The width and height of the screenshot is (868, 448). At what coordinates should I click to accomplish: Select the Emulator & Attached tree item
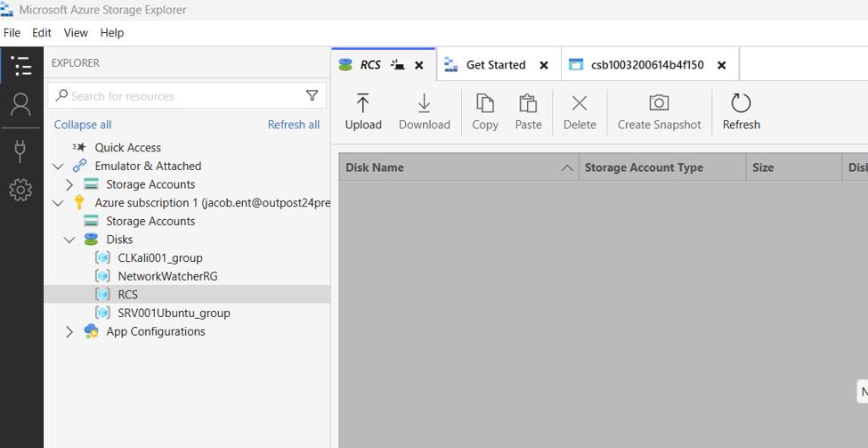(148, 166)
